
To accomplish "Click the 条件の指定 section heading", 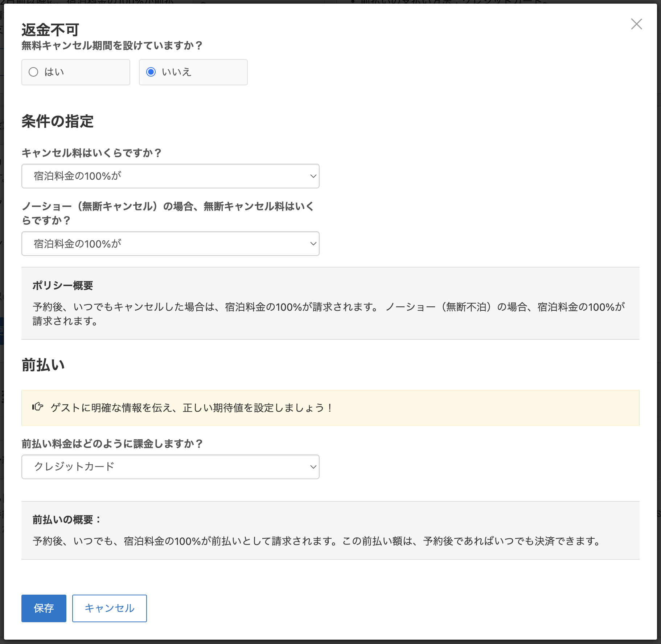I will [x=57, y=121].
